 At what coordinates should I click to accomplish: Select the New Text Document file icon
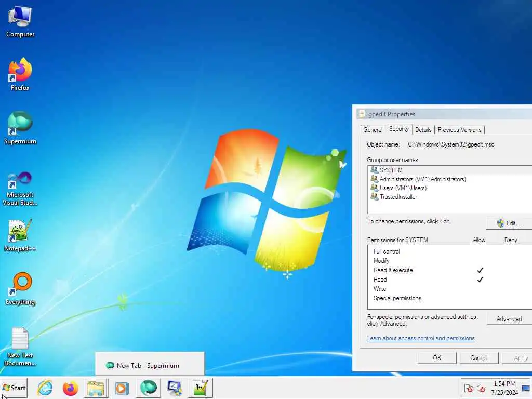tap(20, 347)
